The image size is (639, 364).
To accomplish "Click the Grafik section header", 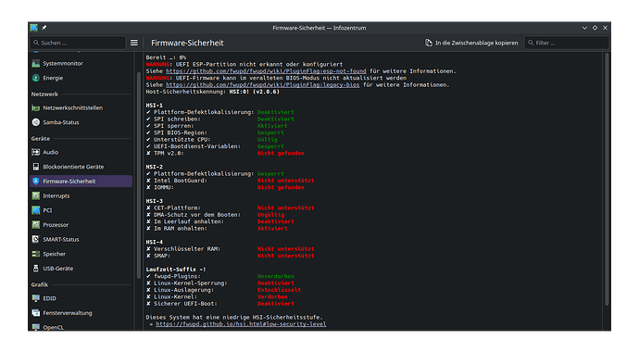I will tap(40, 284).
